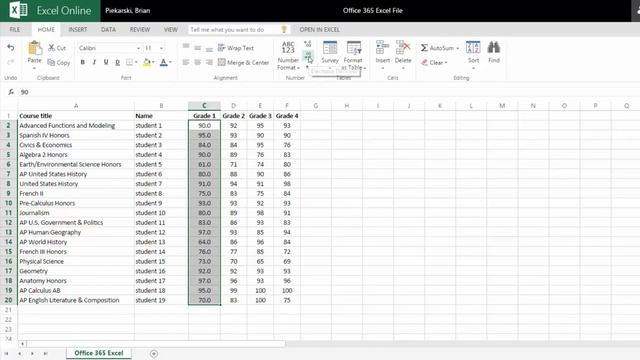Viewport: 640px width, 360px height.
Task: Click Merge & Center
Action: point(243,62)
